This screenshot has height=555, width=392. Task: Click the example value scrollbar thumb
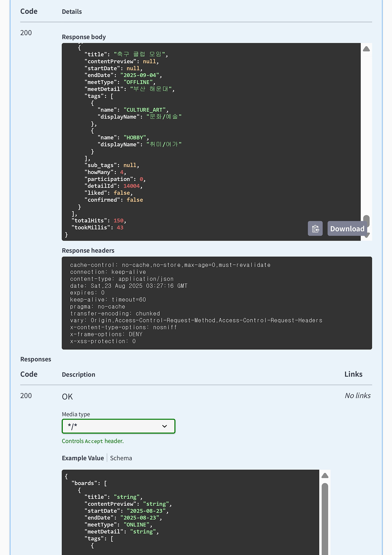coord(325,518)
